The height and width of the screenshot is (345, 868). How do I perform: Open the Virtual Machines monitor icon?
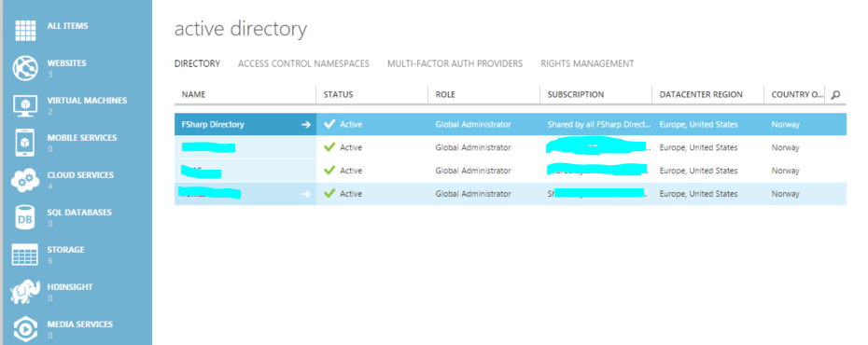[x=25, y=105]
